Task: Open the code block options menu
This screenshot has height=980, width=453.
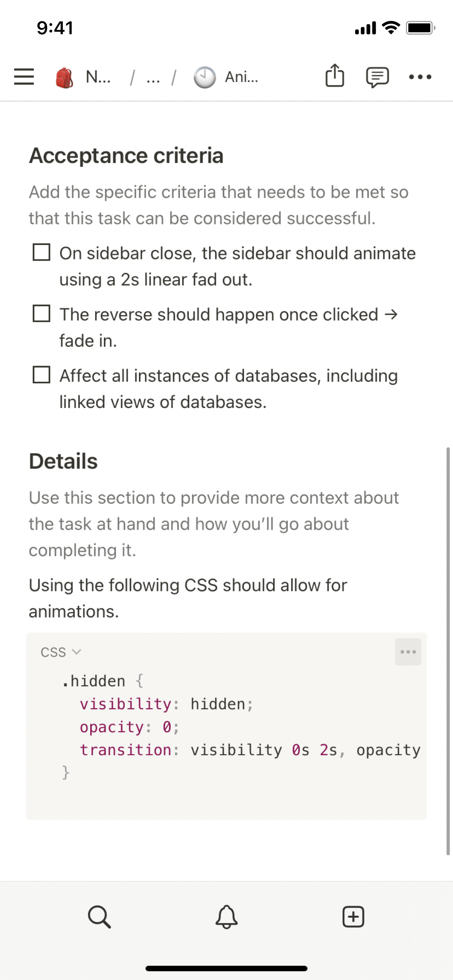Action: click(x=408, y=652)
